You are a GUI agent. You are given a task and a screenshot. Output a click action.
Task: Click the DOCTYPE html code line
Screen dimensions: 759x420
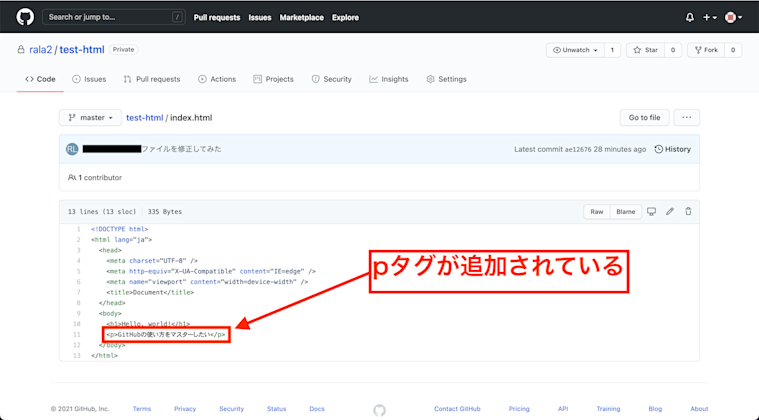point(120,229)
